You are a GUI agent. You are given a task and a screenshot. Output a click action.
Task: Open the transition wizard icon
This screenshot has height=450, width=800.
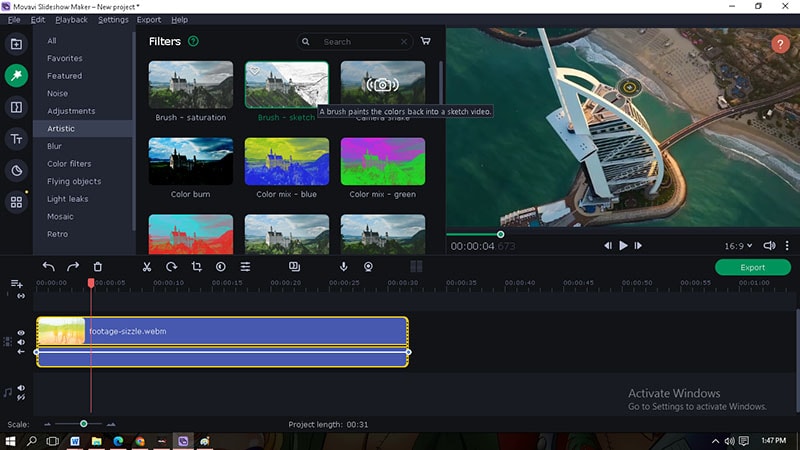[x=294, y=266]
